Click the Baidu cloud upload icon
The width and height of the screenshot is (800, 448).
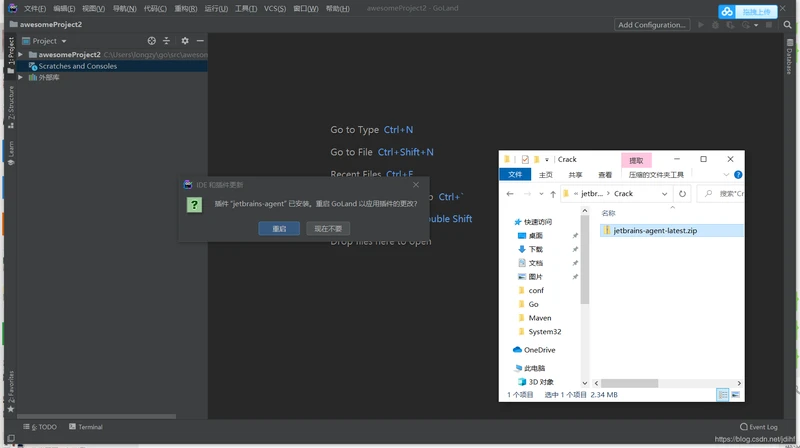pos(728,12)
